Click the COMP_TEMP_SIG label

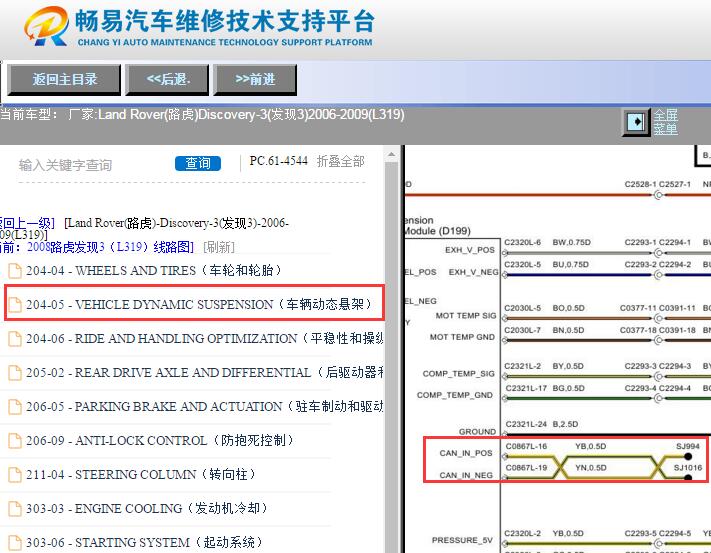pos(458,374)
